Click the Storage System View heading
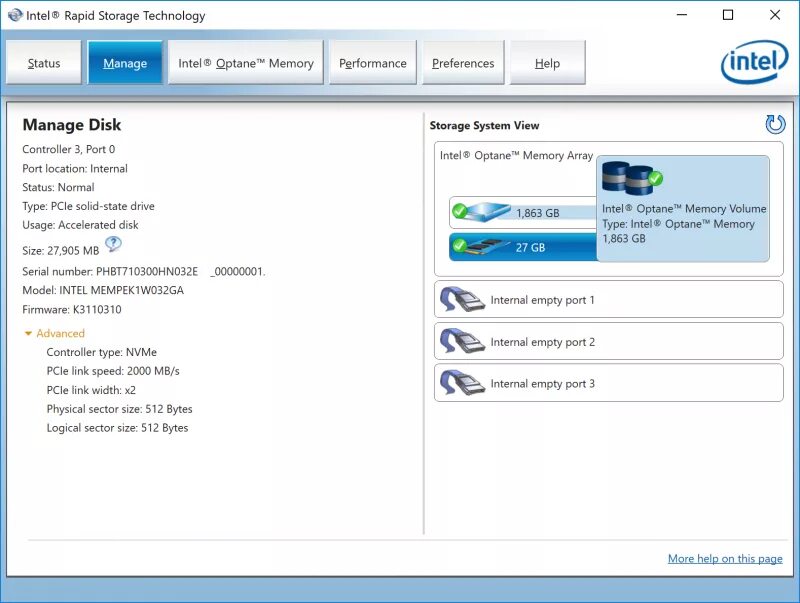 tap(484, 125)
